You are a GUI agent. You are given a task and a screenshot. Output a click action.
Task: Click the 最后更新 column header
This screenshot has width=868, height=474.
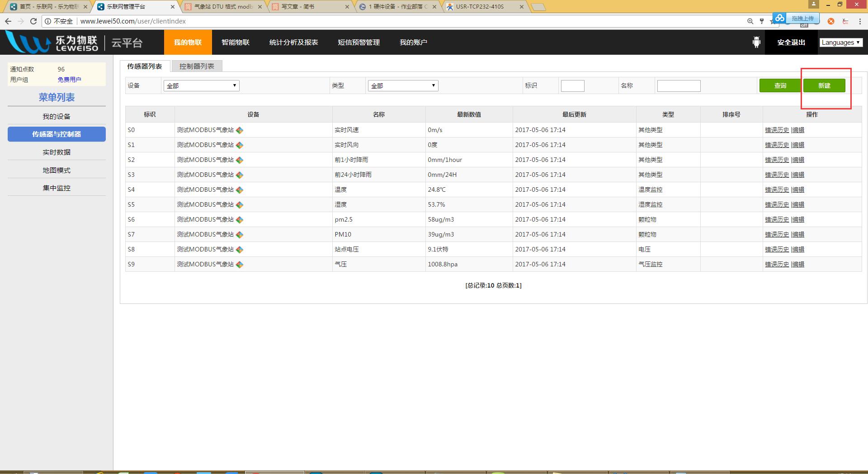(574, 115)
